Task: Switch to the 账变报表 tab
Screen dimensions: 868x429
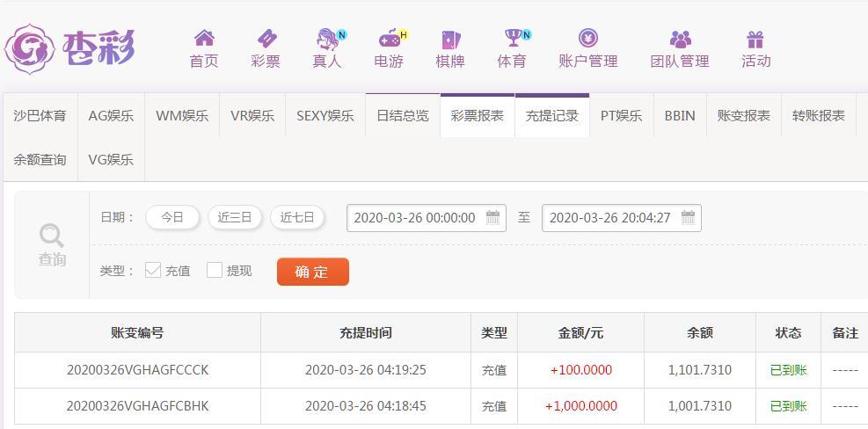Action: pos(743,116)
